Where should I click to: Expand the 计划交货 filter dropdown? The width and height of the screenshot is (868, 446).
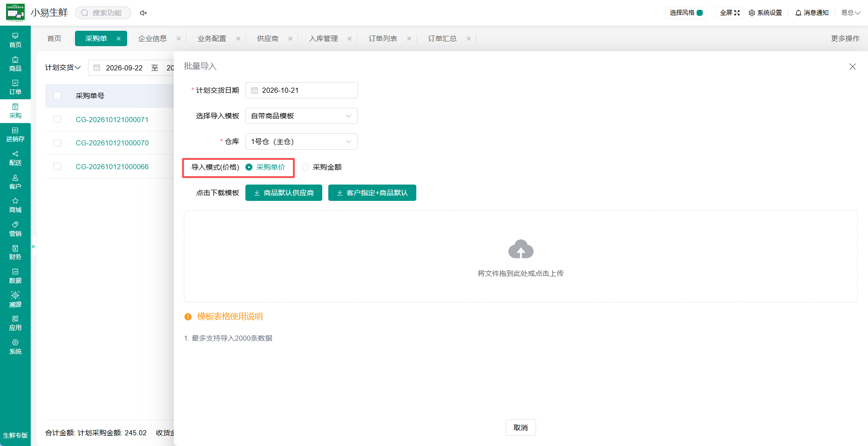[x=63, y=68]
